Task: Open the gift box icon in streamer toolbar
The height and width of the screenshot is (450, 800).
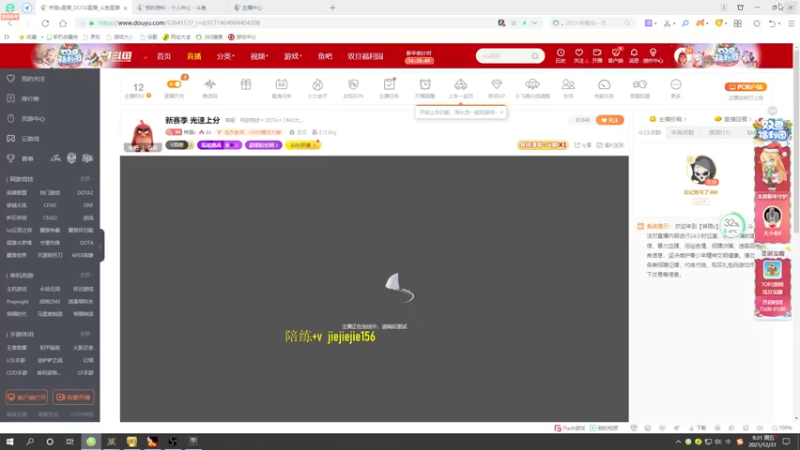Action: (x=246, y=84)
